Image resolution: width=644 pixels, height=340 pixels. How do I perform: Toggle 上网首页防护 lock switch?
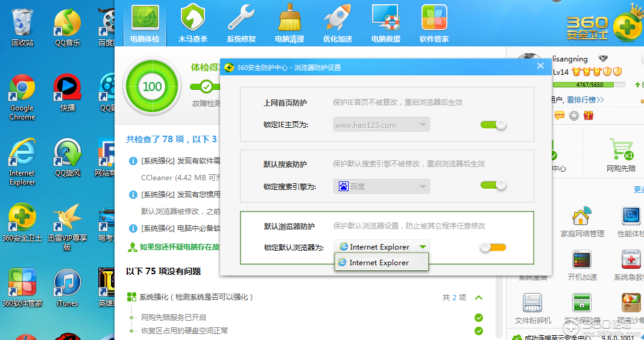(x=493, y=124)
